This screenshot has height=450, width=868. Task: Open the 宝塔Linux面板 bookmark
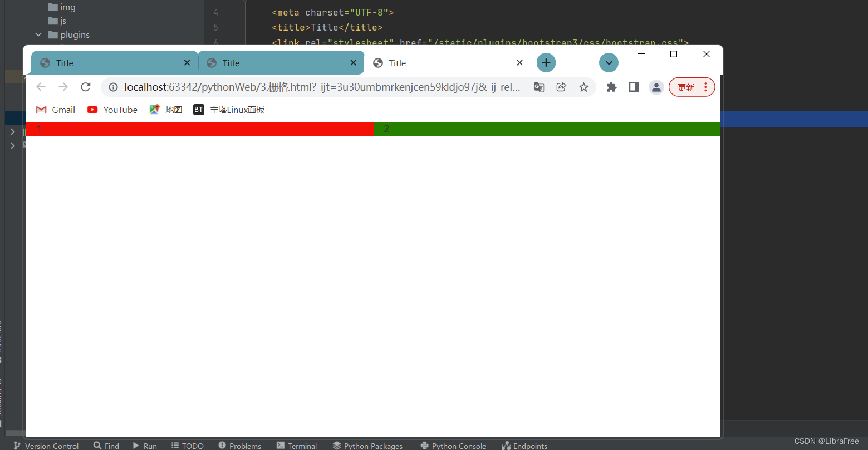(229, 110)
